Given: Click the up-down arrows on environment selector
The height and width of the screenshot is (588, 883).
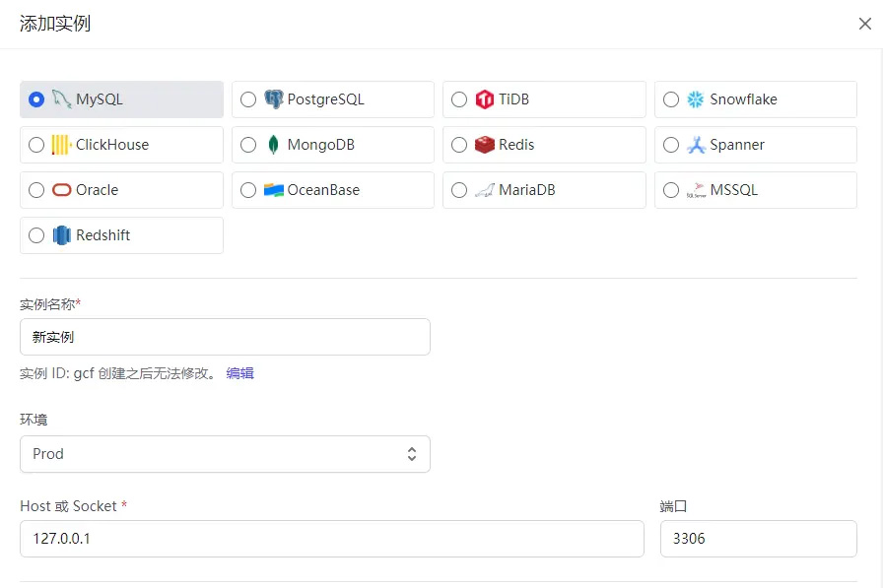Looking at the screenshot, I should click(x=412, y=454).
